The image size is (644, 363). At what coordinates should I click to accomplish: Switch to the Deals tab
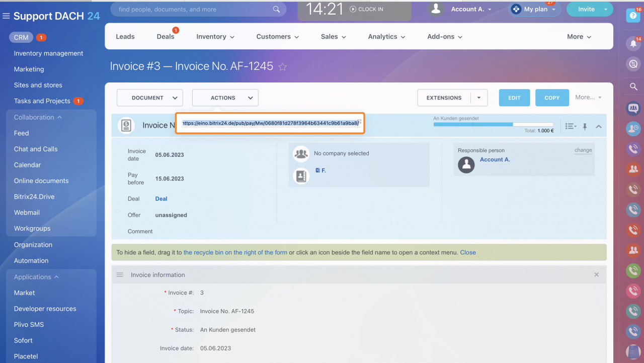pos(166,36)
